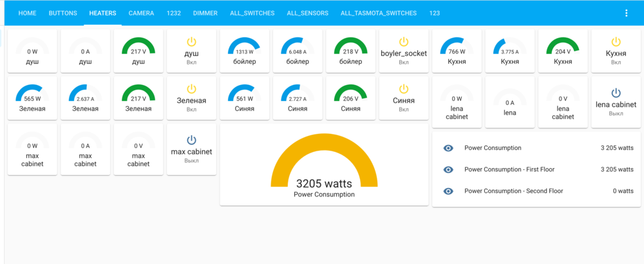Open the ALL_SENSORS tab
Image resolution: width=644 pixels, height=264 pixels.
coord(307,13)
